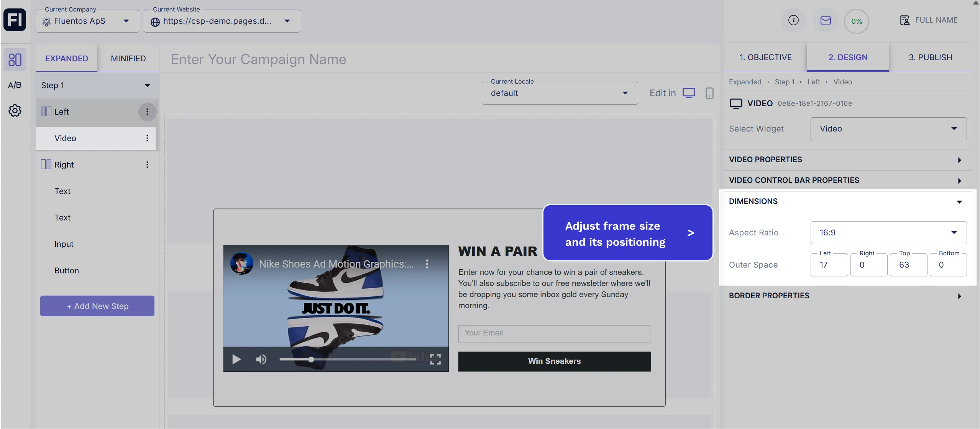The width and height of the screenshot is (980, 429).
Task: Open the Current Website dropdown
Action: click(x=222, y=21)
